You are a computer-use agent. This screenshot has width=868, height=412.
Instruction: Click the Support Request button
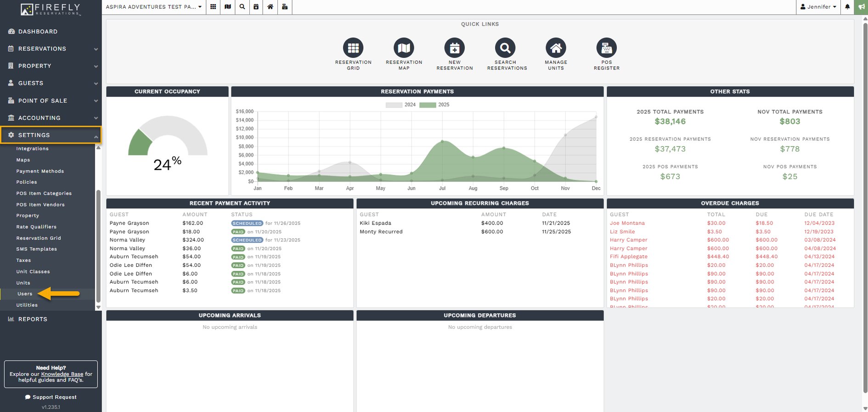coord(51,397)
